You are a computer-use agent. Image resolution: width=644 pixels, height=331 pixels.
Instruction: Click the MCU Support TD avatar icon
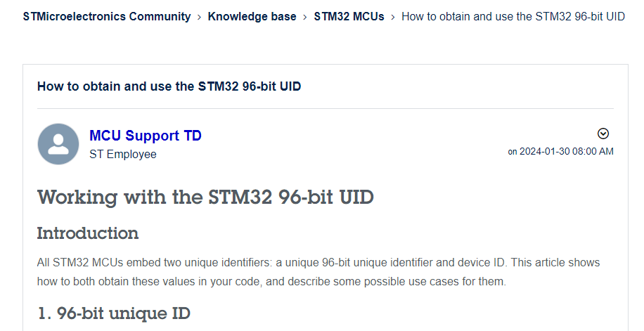click(x=58, y=144)
